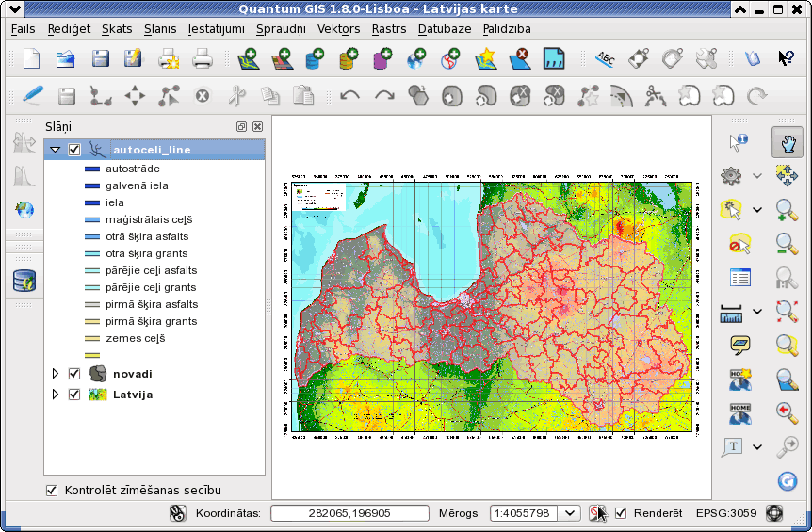Click the Redo arrow icon

pyautogui.click(x=384, y=96)
